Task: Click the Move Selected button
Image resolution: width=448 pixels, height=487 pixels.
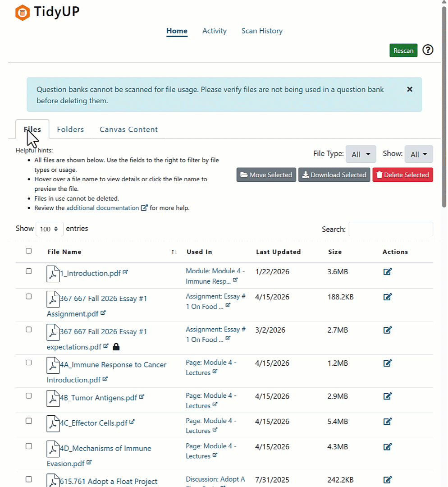Action: tap(266, 175)
